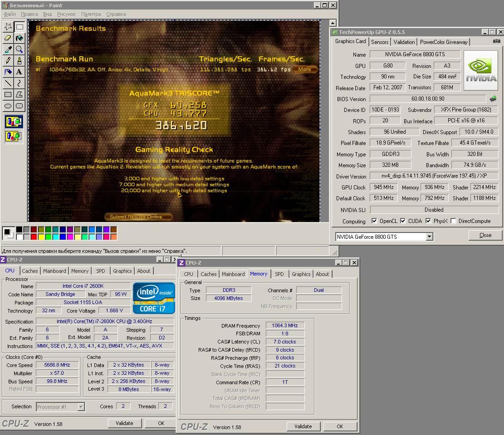Click the CPU name field 'Intel Core i7 2600K'
Screen dimensions: 504x435
coord(83,286)
